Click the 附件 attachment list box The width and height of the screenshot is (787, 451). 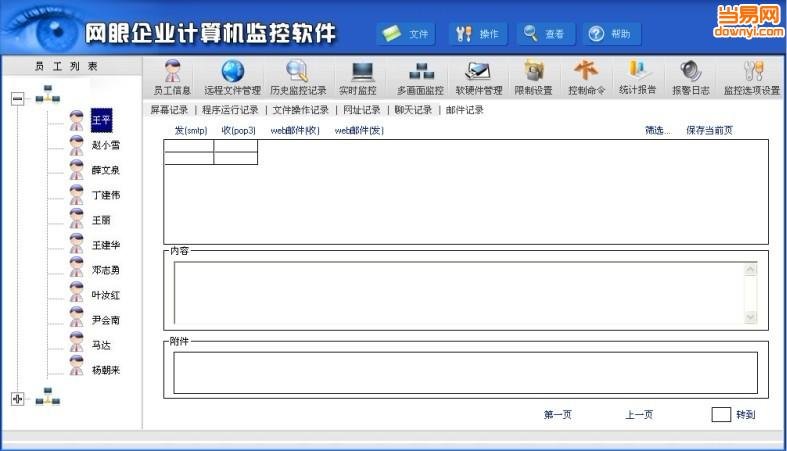pyautogui.click(x=465, y=373)
